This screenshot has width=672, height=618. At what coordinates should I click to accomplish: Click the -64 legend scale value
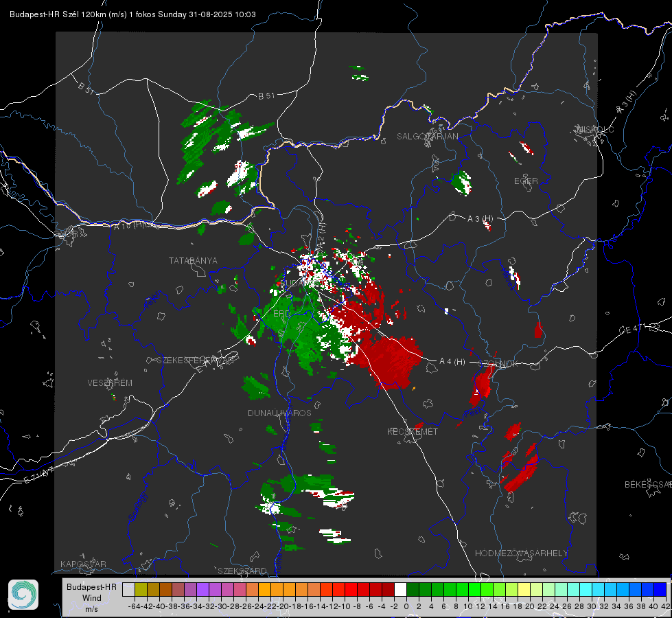coord(134,606)
